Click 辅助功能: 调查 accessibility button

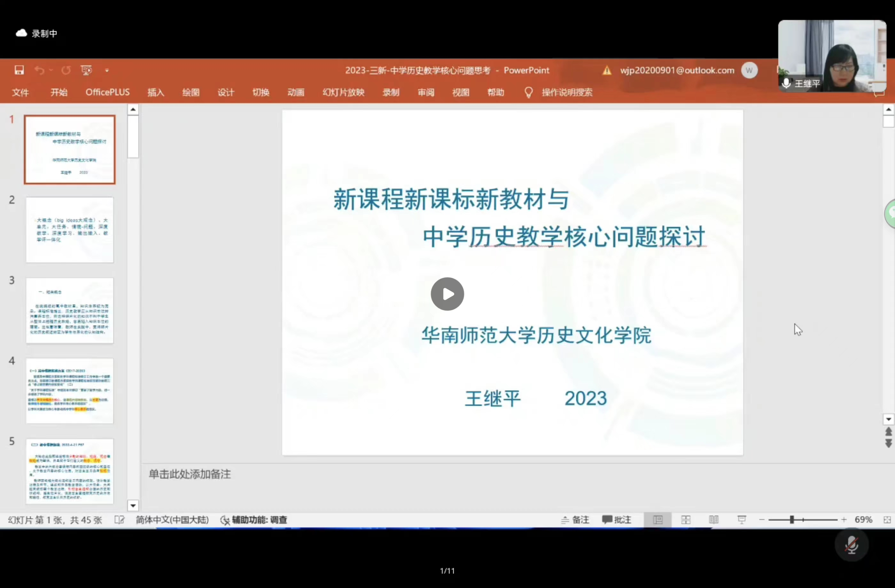tap(254, 520)
